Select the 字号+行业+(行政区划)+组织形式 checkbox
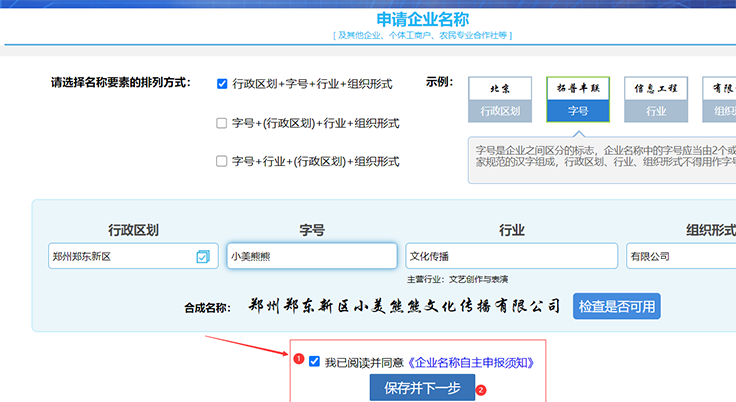 click(222, 161)
